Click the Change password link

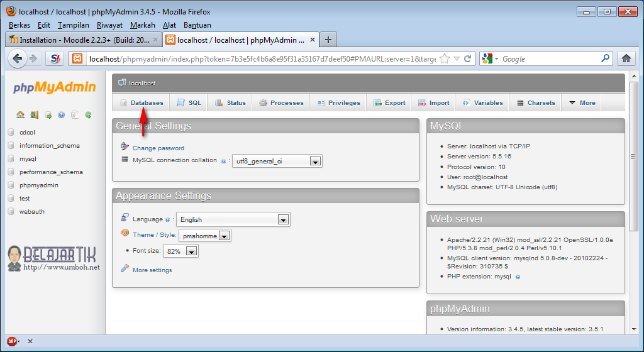[x=158, y=148]
